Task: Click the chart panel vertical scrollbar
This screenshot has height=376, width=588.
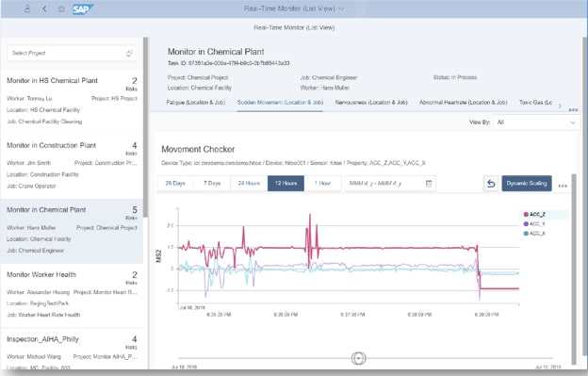Action: (573, 269)
